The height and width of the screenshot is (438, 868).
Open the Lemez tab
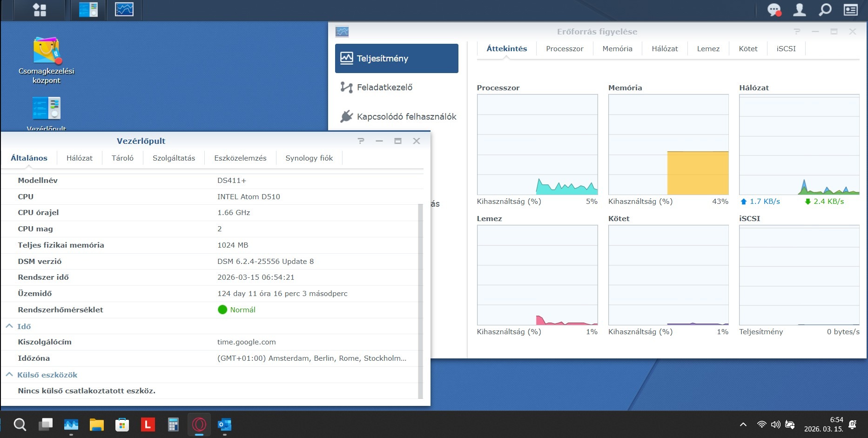click(x=708, y=48)
